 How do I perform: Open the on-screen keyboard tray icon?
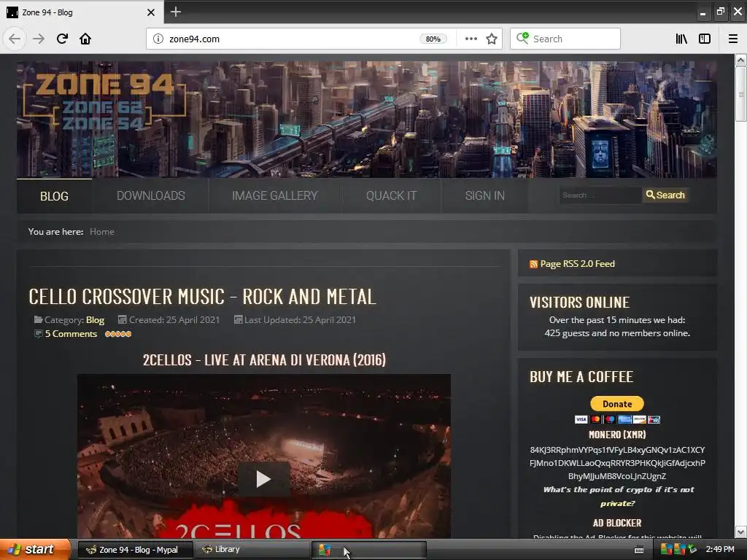[x=639, y=550]
